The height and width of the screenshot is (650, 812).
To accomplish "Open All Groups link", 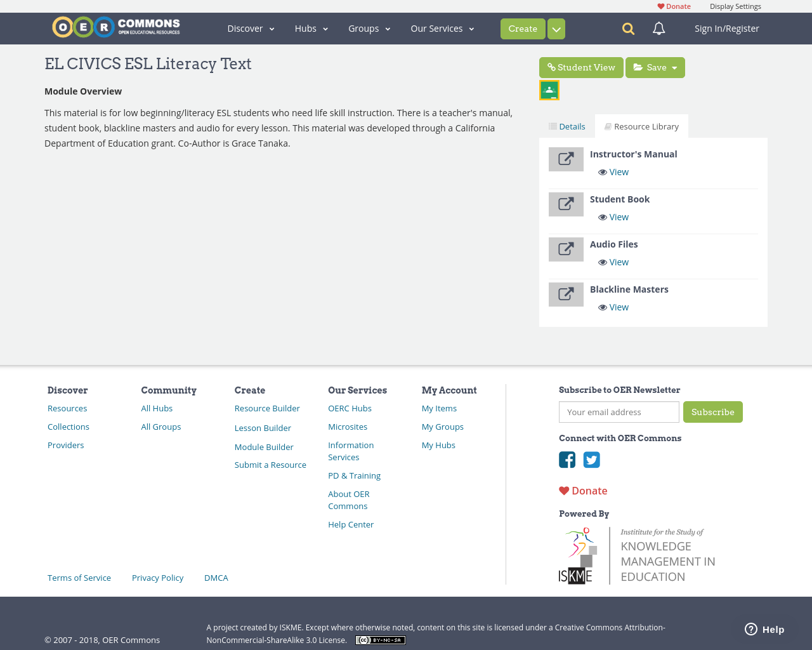I will (161, 427).
